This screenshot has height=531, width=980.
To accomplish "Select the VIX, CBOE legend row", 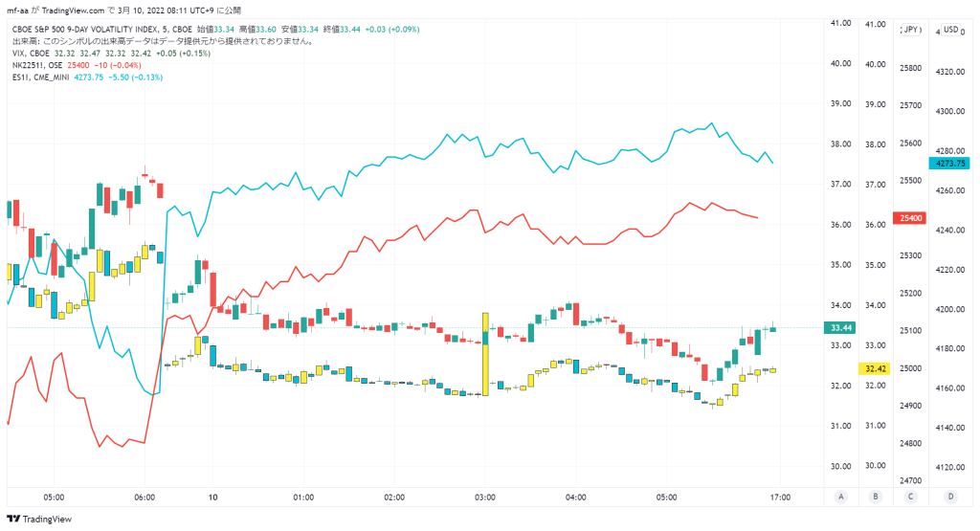I will click(111, 54).
